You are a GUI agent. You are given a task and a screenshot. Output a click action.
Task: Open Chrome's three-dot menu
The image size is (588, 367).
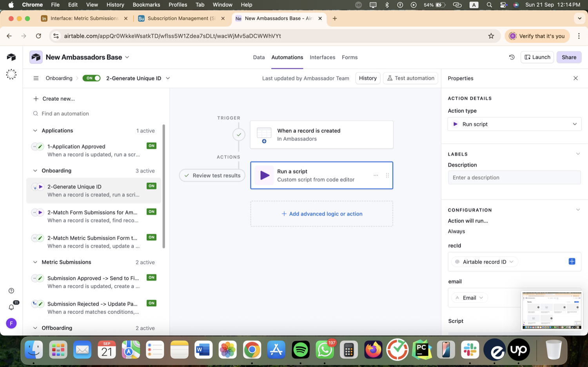(x=579, y=36)
